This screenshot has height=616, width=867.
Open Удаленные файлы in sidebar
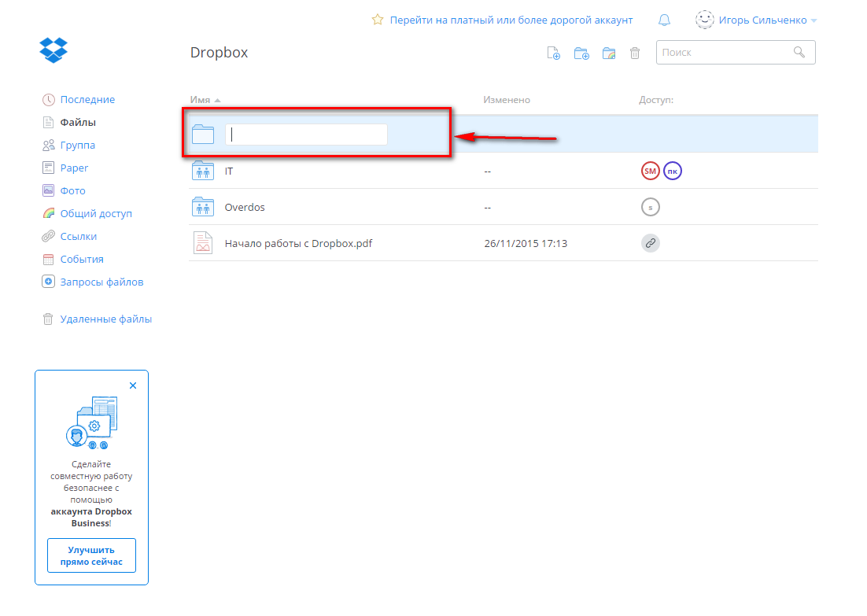click(106, 319)
